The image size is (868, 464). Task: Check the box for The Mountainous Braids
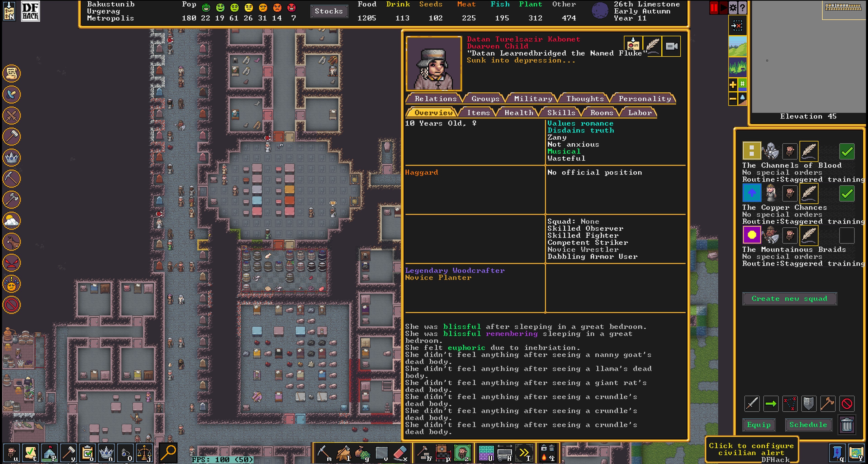847,235
